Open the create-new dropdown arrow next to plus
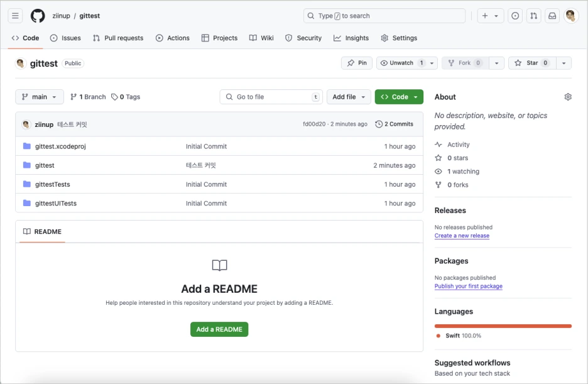 tap(496, 16)
